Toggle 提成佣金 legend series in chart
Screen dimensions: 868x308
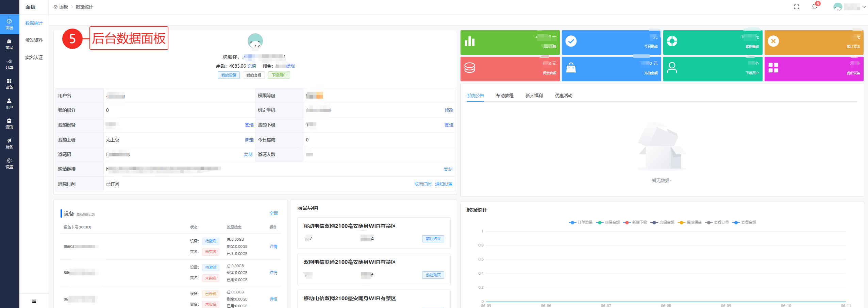pyautogui.click(x=689, y=222)
